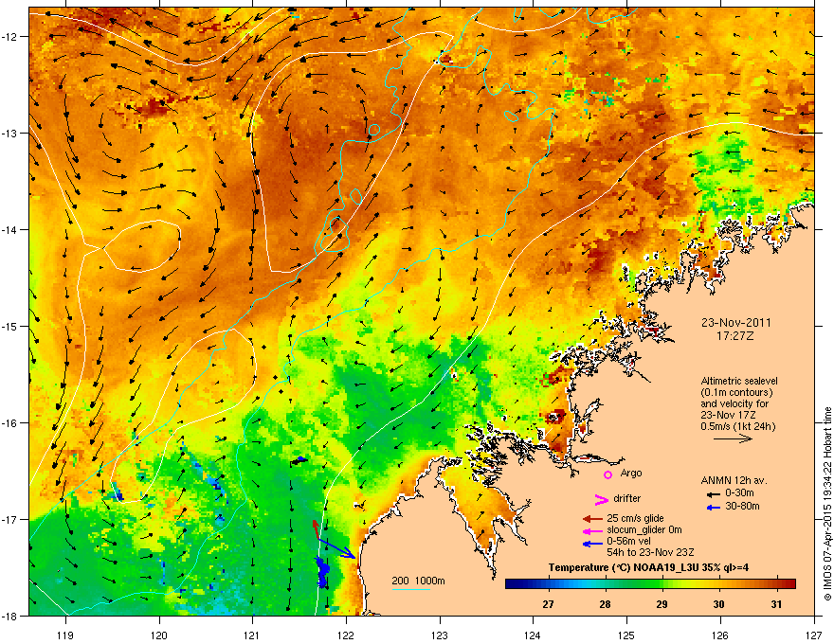Click the -12 latitude axis label

[10, 37]
